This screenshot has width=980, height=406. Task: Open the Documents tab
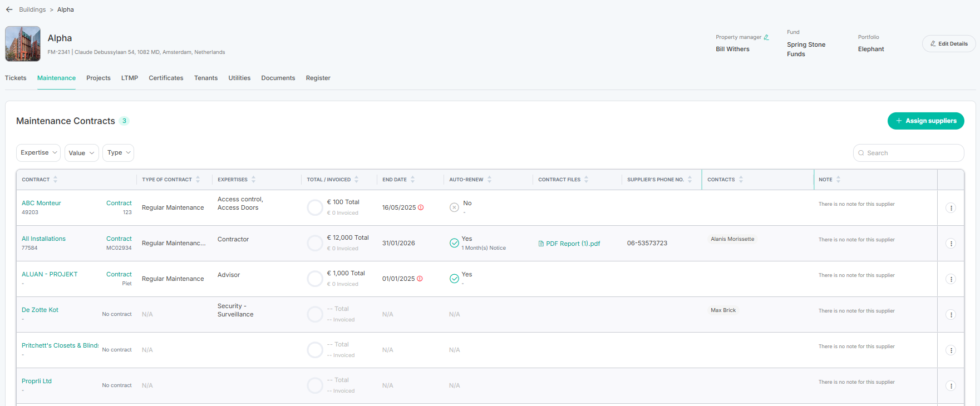pyautogui.click(x=278, y=78)
